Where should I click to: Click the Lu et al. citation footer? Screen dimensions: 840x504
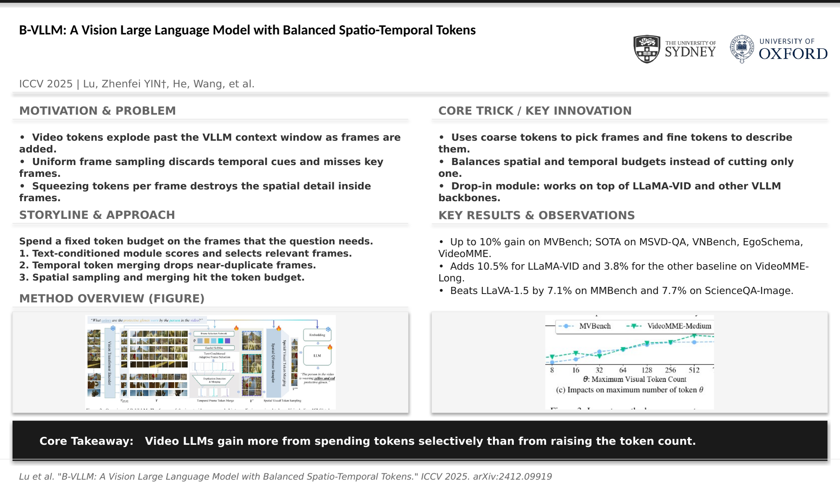tap(286, 477)
